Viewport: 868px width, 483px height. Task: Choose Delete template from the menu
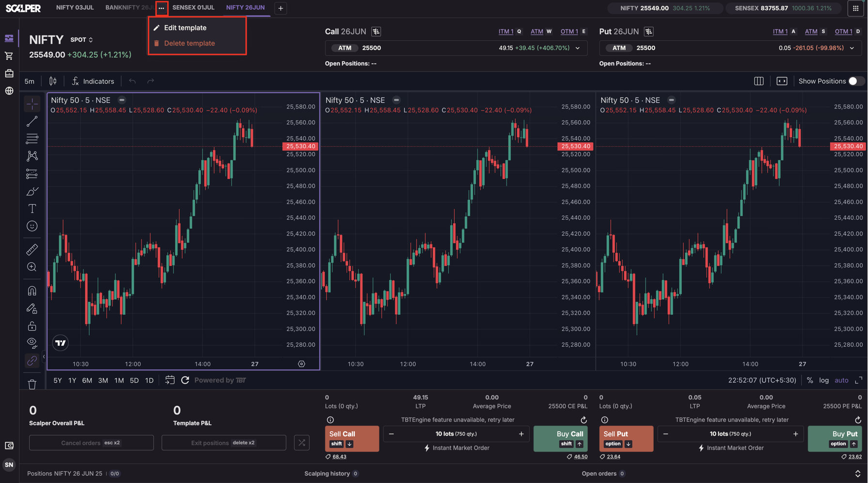tap(189, 43)
